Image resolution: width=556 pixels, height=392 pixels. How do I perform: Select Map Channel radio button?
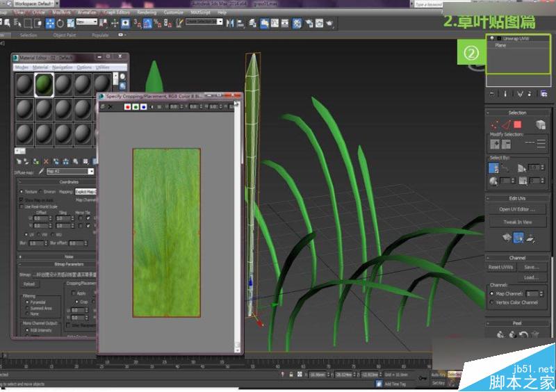coord(492,294)
